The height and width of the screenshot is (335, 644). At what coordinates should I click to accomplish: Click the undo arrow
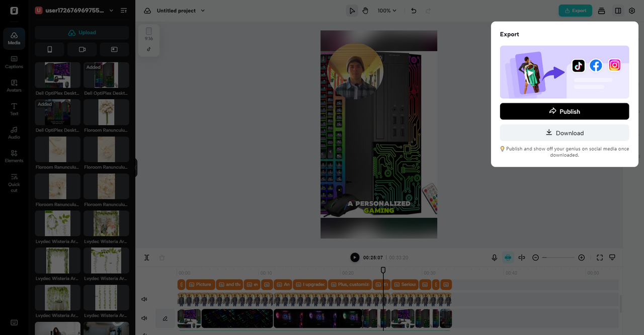click(x=414, y=11)
